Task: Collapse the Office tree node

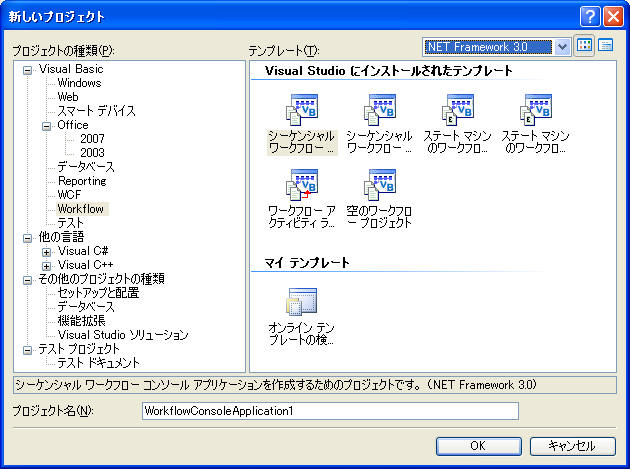Action: click(x=47, y=127)
